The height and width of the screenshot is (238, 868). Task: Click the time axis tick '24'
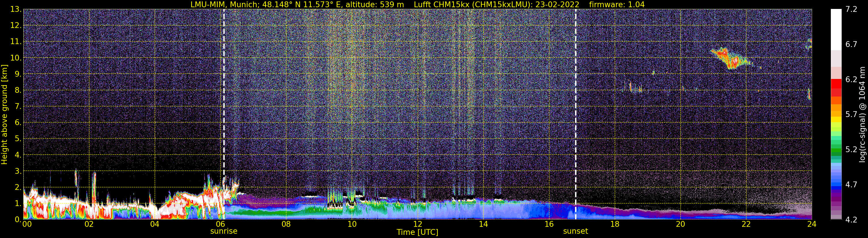pyautogui.click(x=812, y=224)
